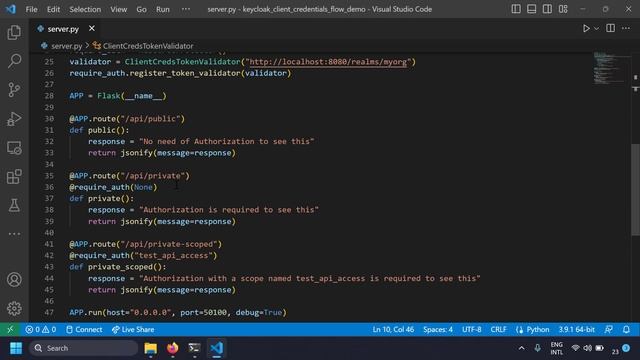The width and height of the screenshot is (640, 360).
Task: Open the Testing flask view
Action: pos(14,205)
